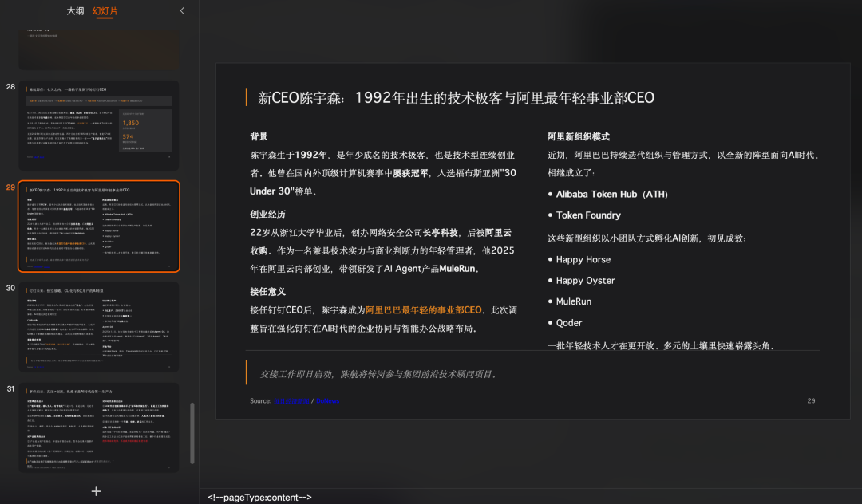The width and height of the screenshot is (862, 504).
Task: Open the DoNews source link
Action: coord(328,401)
